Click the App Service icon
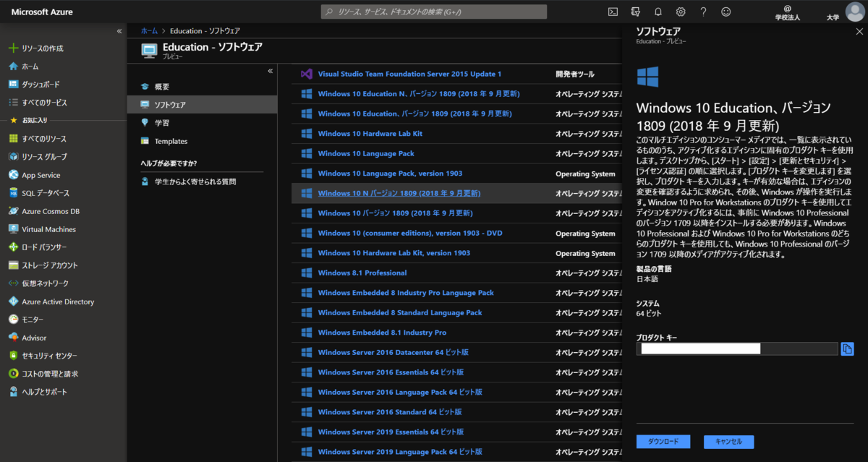This screenshot has height=462, width=868. 13,175
